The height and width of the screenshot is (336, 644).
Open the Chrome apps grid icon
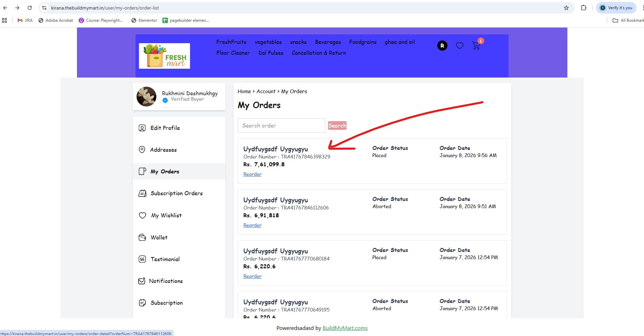pyautogui.click(x=4, y=20)
